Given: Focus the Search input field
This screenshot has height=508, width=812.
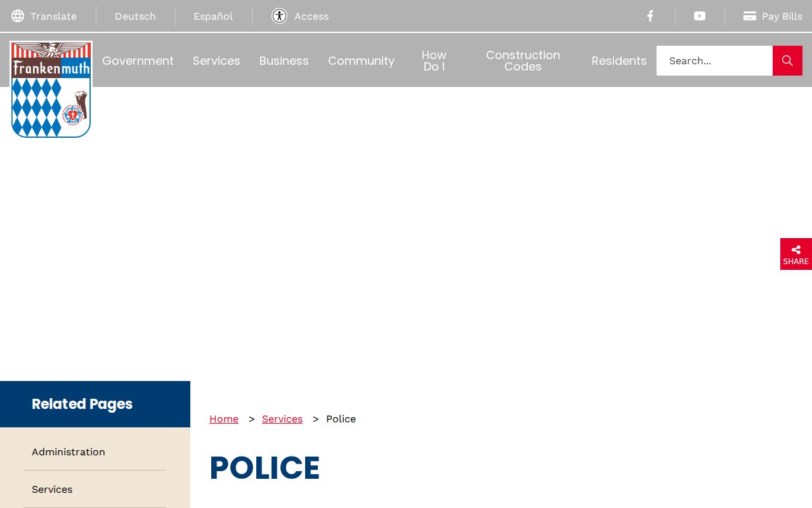Looking at the screenshot, I should click(x=714, y=60).
